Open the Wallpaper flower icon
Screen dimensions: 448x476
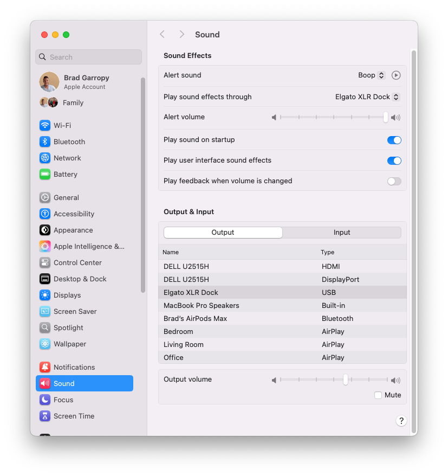(45, 344)
